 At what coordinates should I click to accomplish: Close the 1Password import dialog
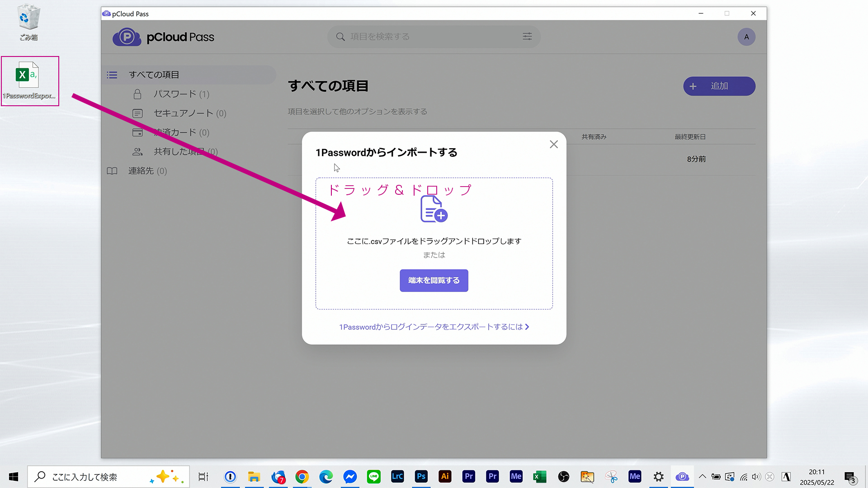554,144
